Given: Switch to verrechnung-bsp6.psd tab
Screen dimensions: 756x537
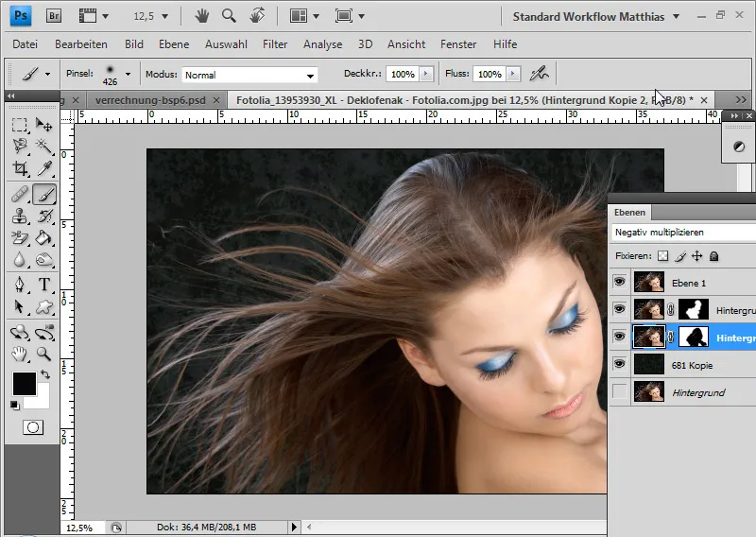Looking at the screenshot, I should tap(150, 100).
